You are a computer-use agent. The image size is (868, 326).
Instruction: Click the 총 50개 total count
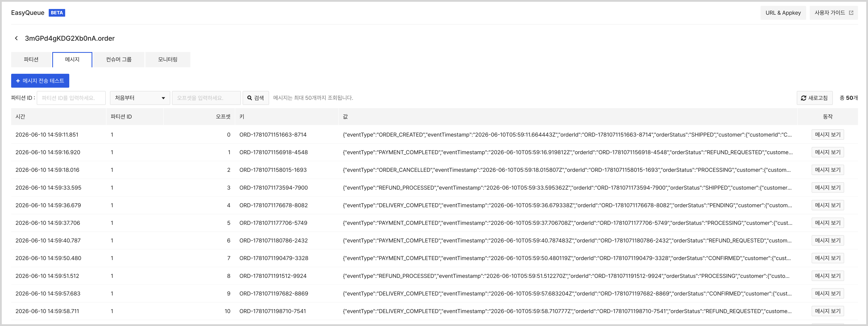[x=848, y=98]
